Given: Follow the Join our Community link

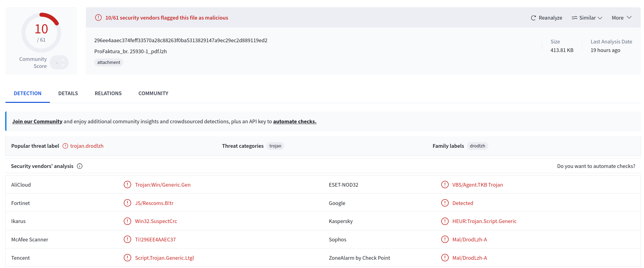Looking at the screenshot, I should point(37,121).
